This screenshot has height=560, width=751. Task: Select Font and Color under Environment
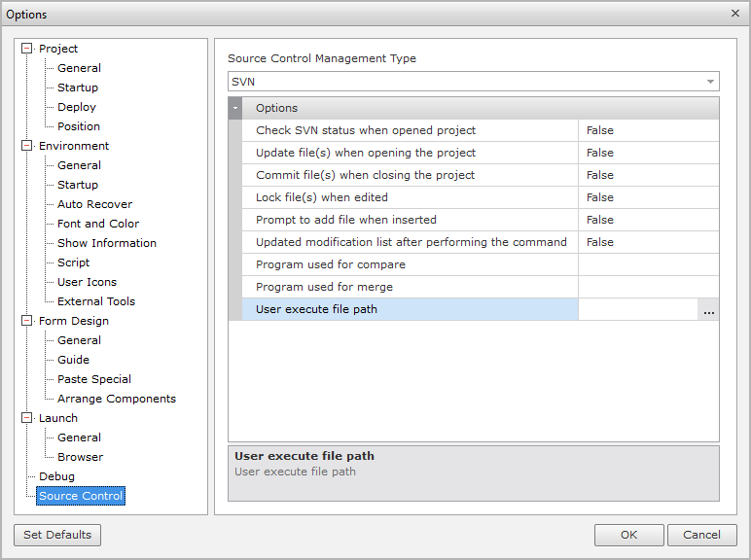coord(97,224)
